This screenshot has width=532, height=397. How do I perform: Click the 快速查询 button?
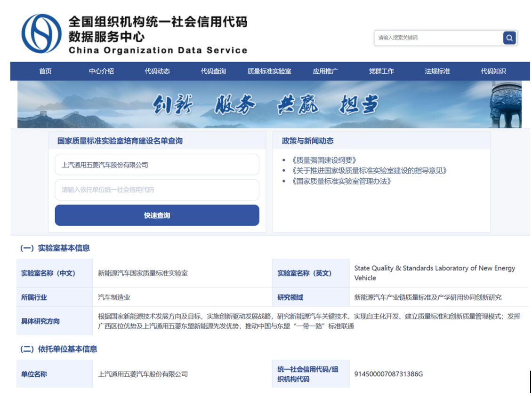pyautogui.click(x=157, y=215)
